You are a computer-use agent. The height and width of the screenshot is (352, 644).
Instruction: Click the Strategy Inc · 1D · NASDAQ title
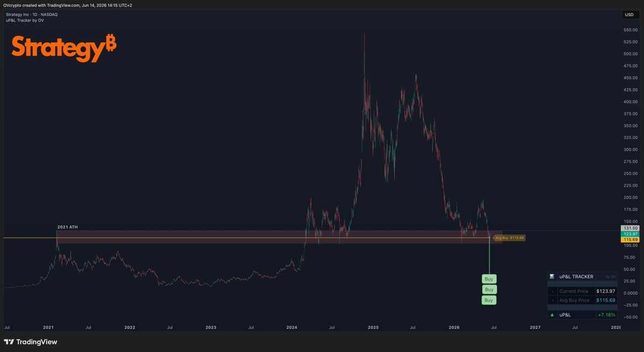31,14
